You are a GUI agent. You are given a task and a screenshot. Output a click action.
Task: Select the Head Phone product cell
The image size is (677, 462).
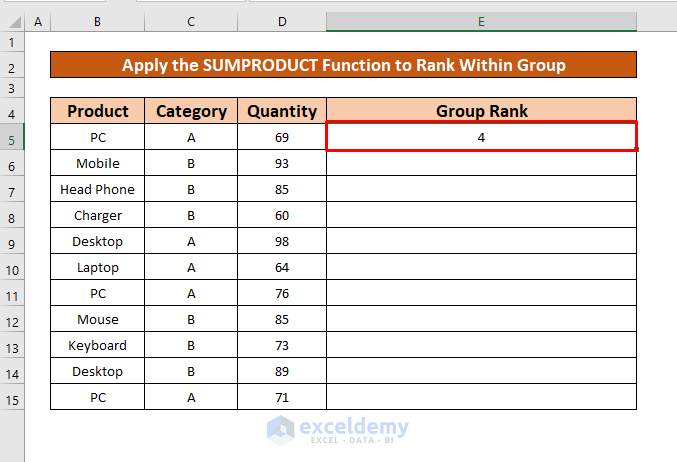pos(98,189)
